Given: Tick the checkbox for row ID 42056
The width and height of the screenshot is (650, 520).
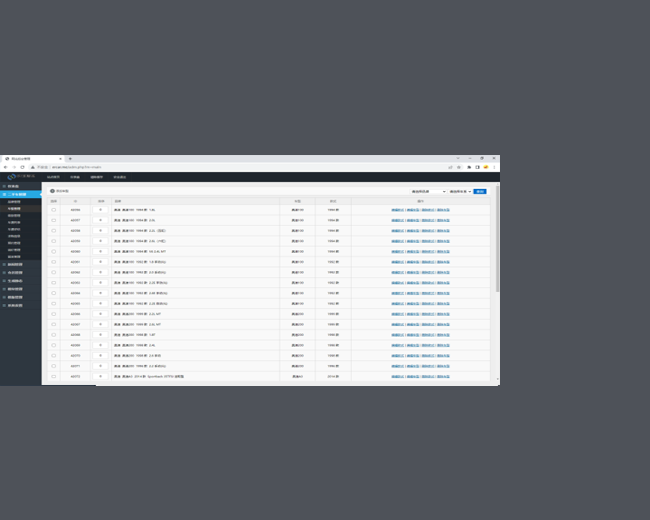Looking at the screenshot, I should pyautogui.click(x=54, y=210).
